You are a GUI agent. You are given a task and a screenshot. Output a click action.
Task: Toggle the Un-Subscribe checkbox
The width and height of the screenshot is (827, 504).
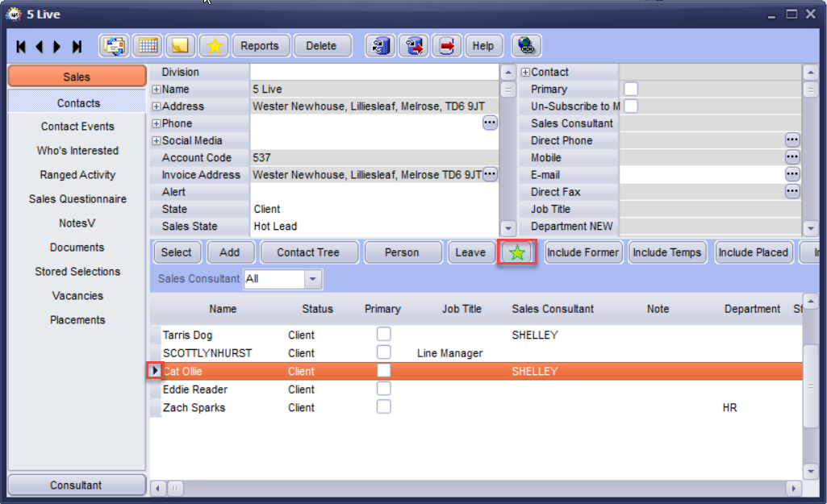631,106
